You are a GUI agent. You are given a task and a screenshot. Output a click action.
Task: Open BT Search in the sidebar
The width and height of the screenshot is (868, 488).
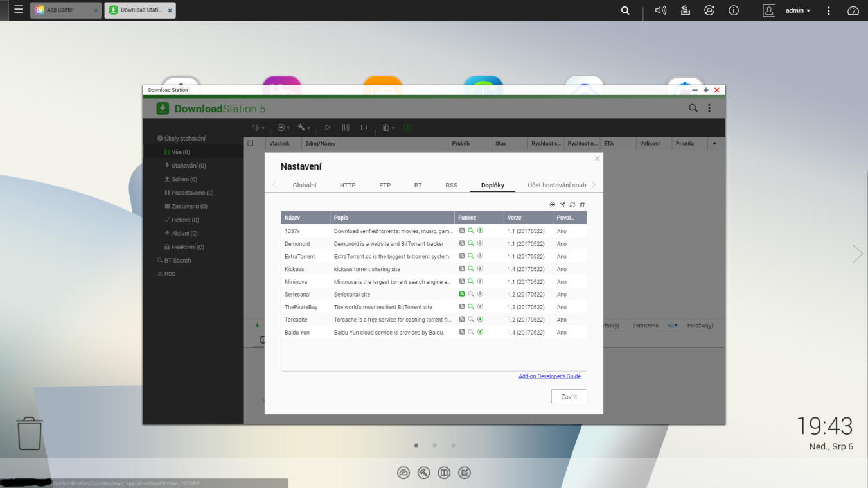point(174,261)
